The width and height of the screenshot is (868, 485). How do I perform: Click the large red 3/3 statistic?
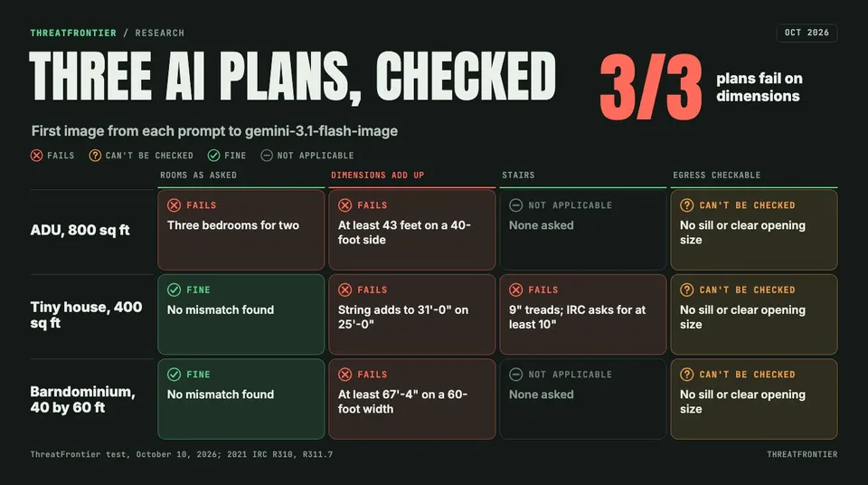[651, 87]
